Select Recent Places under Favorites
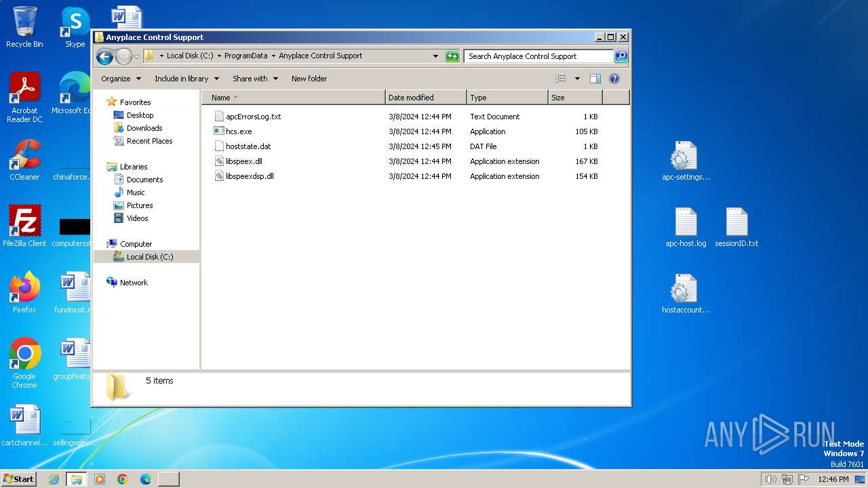Screen dimensions: 868x488 [149, 141]
